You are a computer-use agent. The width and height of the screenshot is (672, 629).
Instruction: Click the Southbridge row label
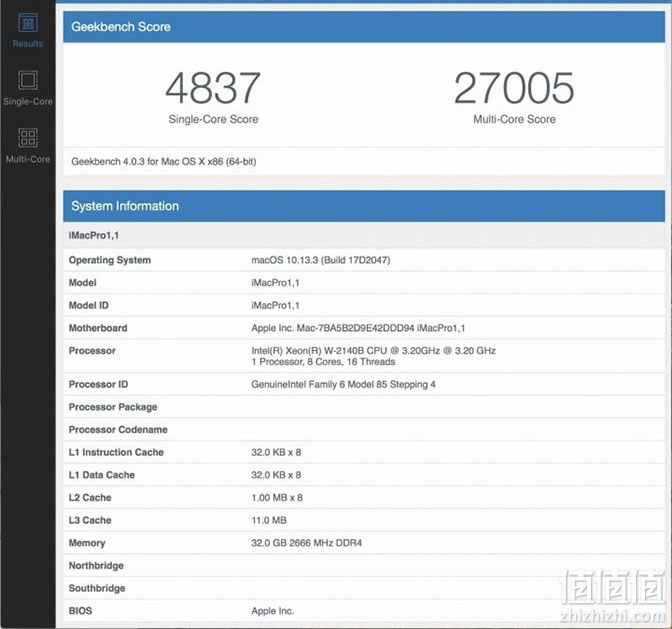tap(97, 589)
